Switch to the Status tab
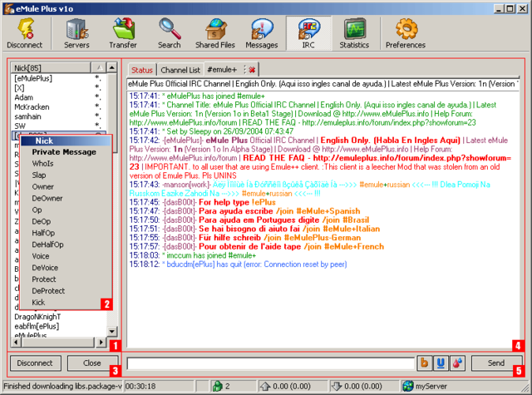This screenshot has width=532, height=395. click(x=142, y=70)
